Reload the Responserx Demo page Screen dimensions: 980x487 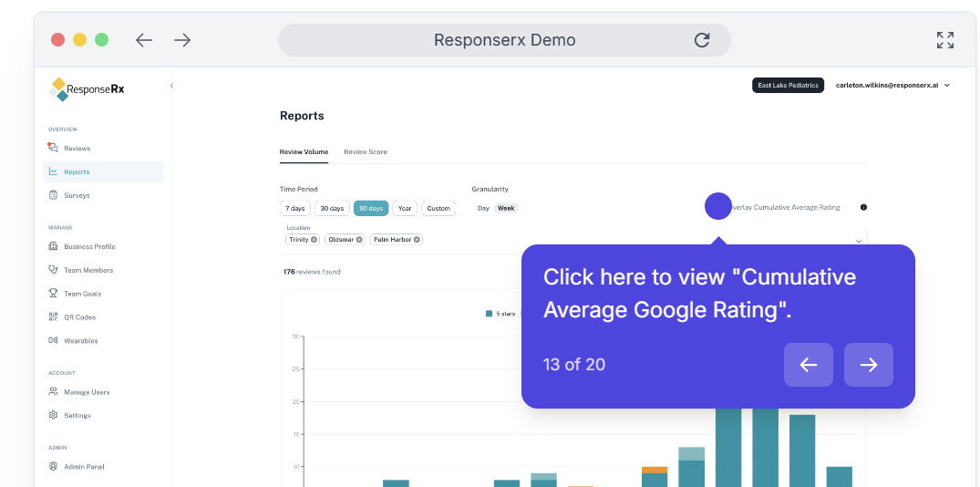tap(702, 40)
